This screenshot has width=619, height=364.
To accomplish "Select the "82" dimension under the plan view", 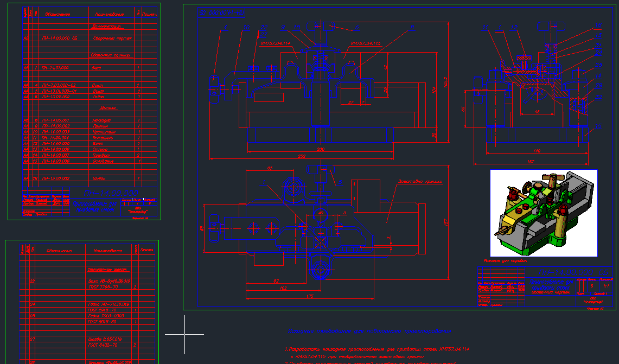I will (276, 281).
